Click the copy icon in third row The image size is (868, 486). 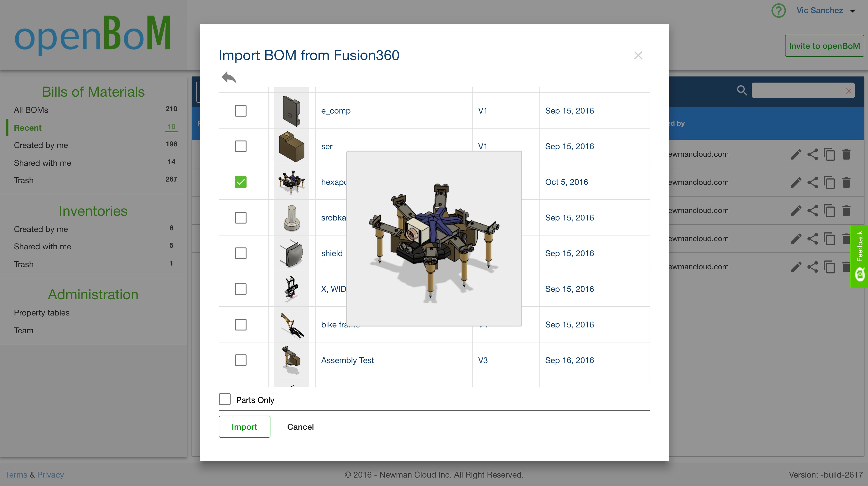829,211
